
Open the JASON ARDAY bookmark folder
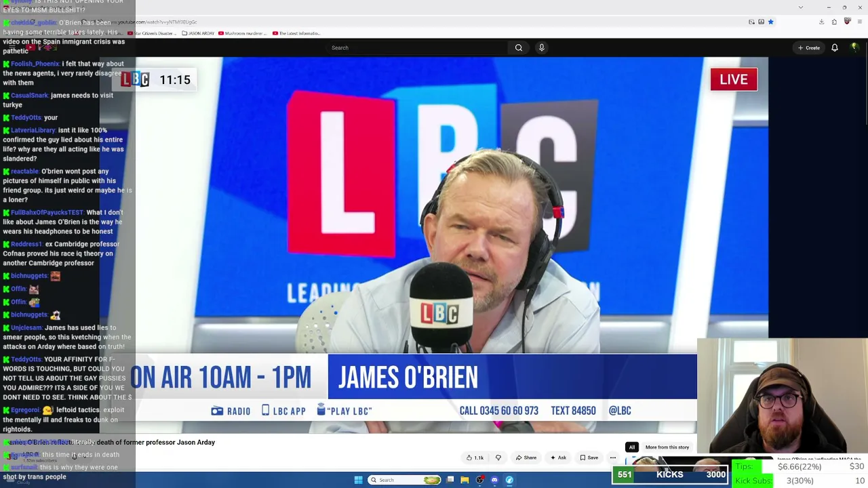point(199,33)
